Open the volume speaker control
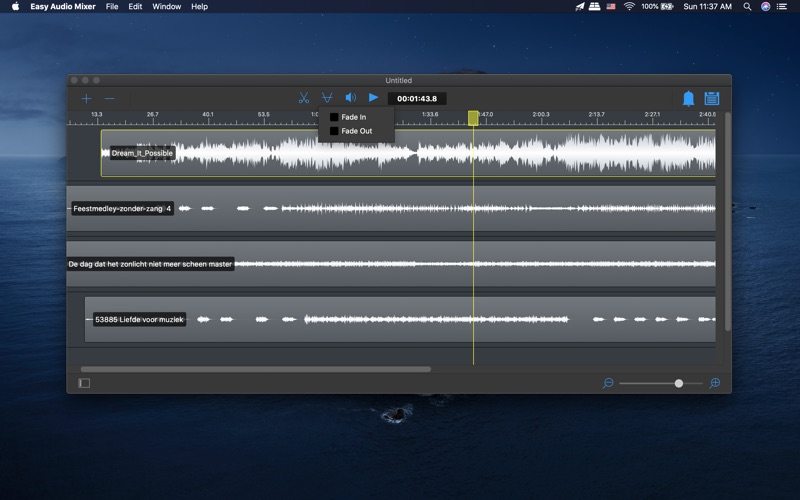 click(x=350, y=98)
